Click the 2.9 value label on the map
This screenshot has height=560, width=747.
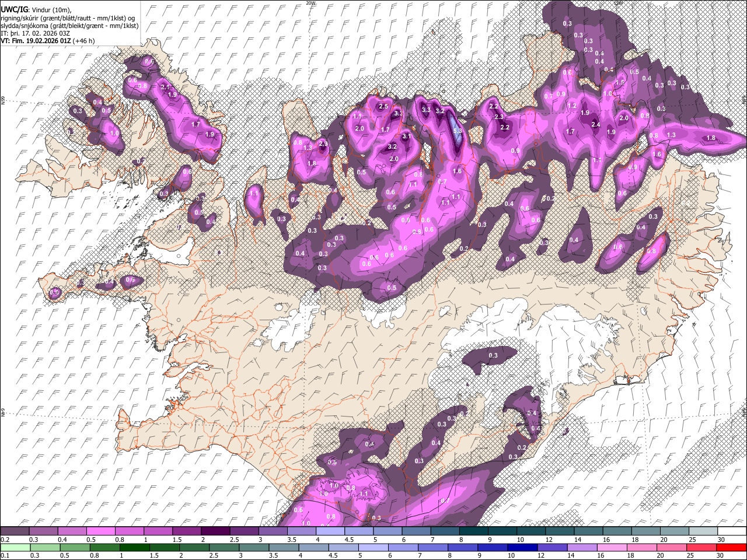pyautogui.click(x=323, y=143)
